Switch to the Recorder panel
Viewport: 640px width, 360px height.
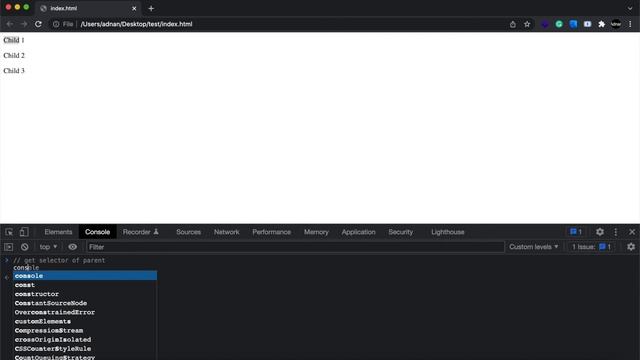pos(141,232)
